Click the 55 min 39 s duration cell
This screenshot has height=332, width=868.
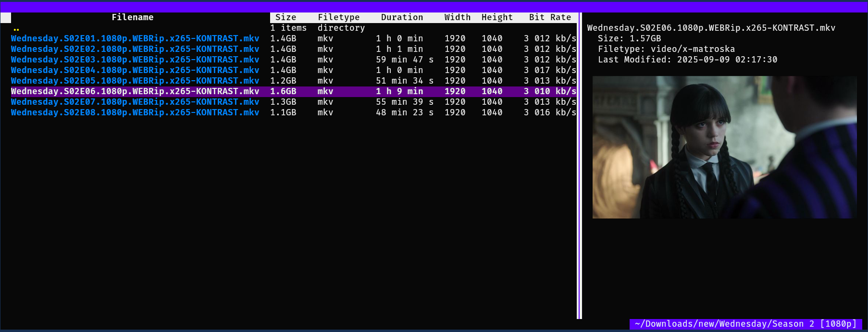405,102
